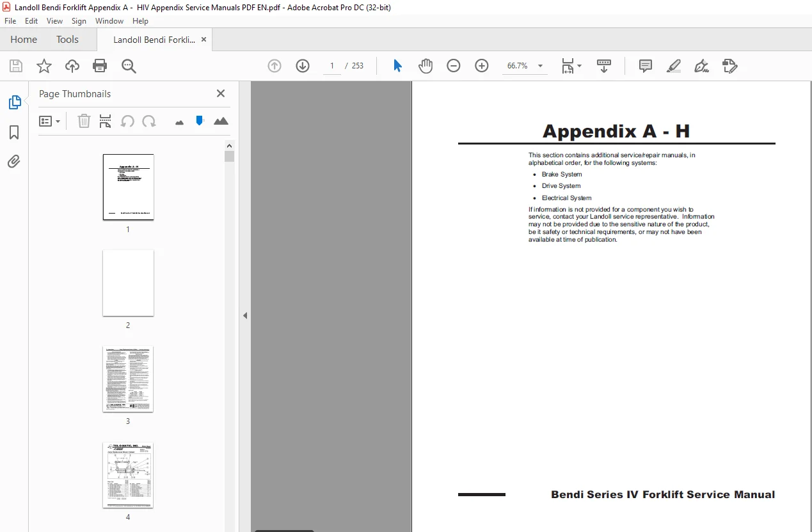Image resolution: width=812 pixels, height=532 pixels.
Task: Choose the Selection arrow tool
Action: tap(397, 66)
